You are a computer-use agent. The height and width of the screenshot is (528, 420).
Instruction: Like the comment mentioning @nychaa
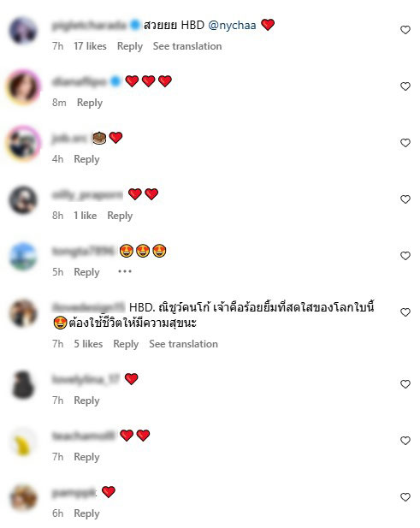tap(405, 30)
